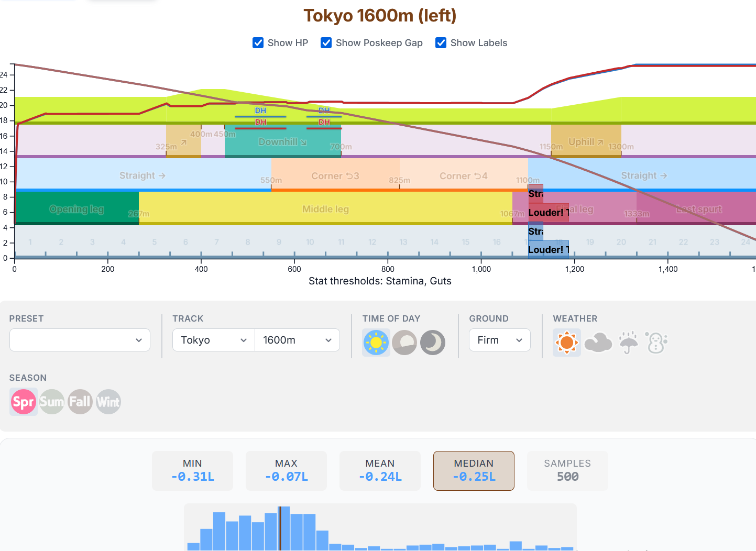756x551 pixels.
Task: Click the MIN statistic button
Action: [x=192, y=471]
